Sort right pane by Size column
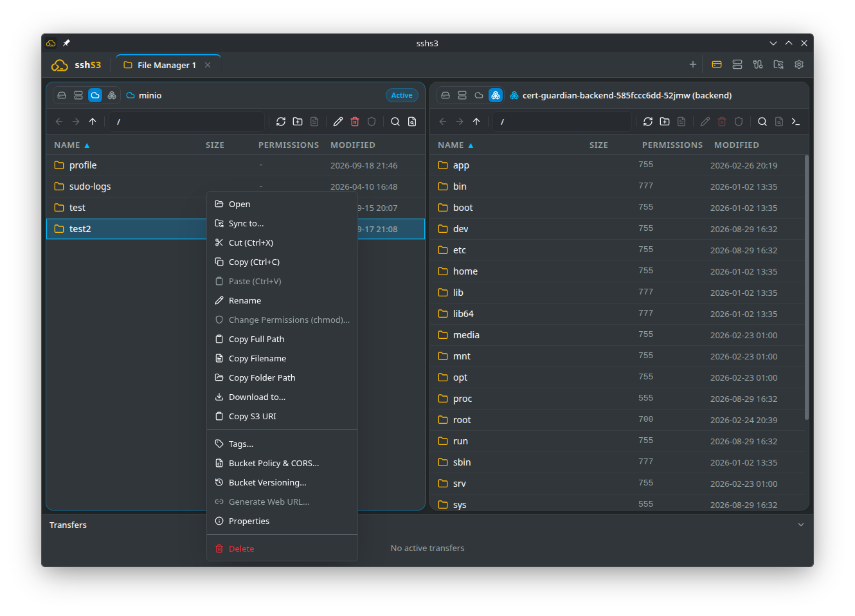The width and height of the screenshot is (855, 616). tap(598, 145)
